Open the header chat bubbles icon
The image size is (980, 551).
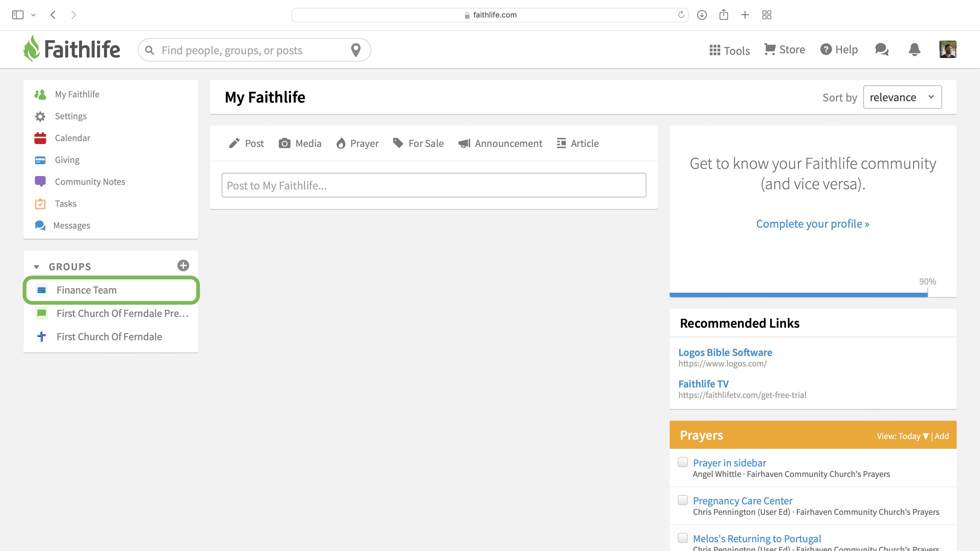pyautogui.click(x=881, y=50)
